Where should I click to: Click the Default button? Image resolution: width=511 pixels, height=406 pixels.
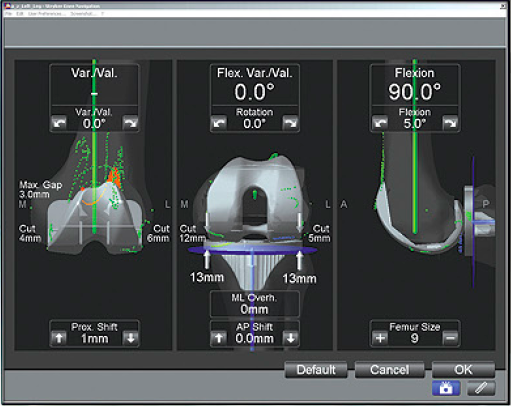click(x=316, y=370)
